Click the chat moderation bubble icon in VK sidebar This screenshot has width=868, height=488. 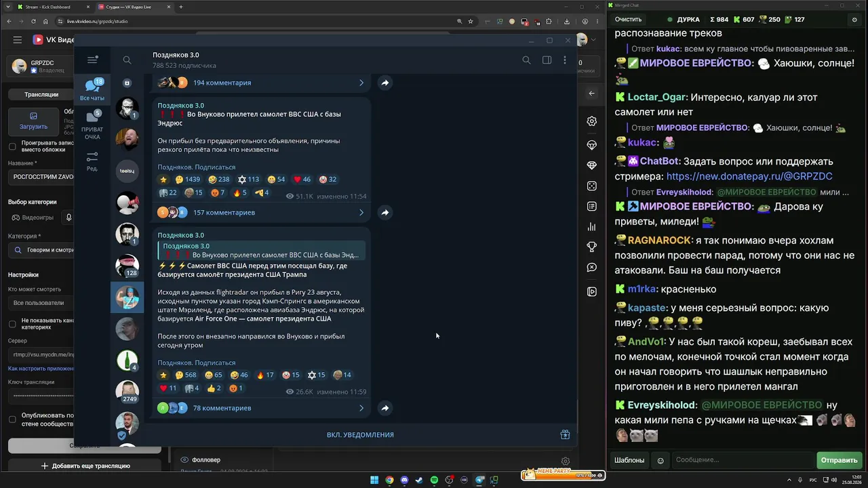pos(592,268)
